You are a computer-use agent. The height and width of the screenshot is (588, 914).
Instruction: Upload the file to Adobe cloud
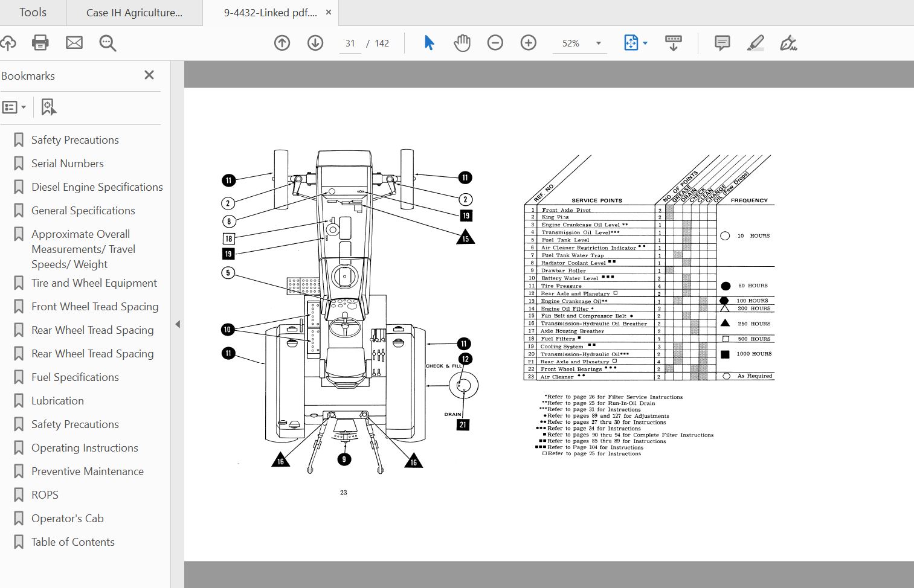tap(8, 43)
